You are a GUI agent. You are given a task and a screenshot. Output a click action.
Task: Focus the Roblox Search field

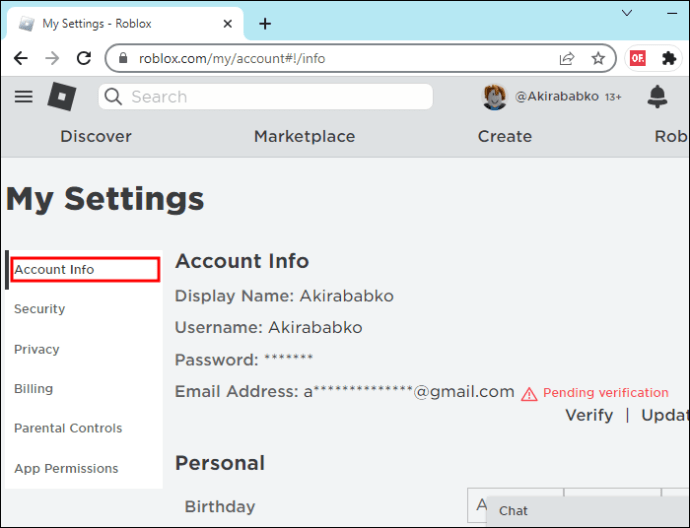coord(265,96)
